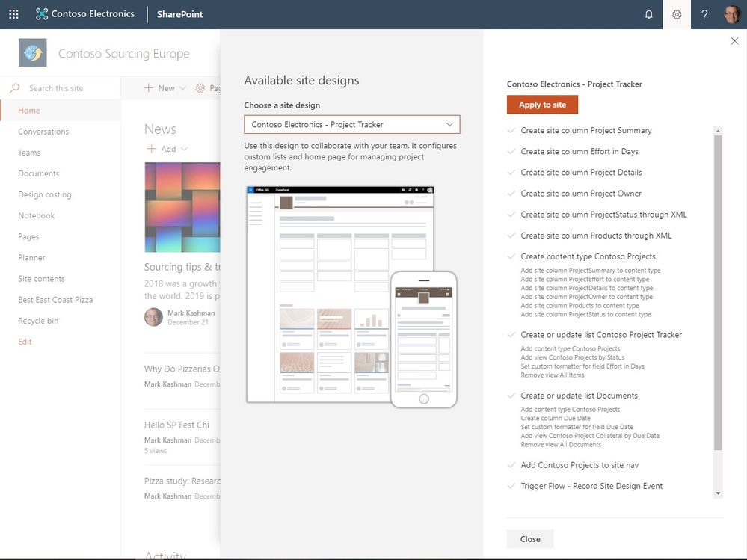Click the Apply to site button

click(542, 104)
